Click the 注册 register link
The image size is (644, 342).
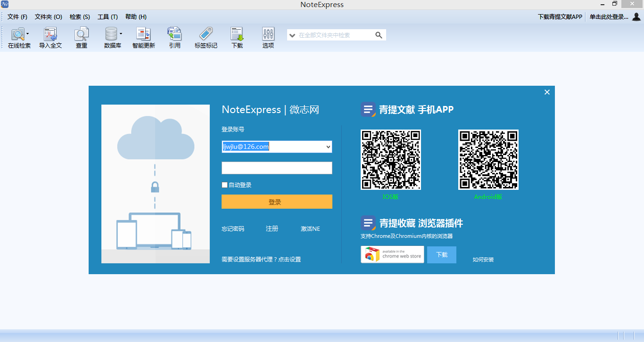tap(272, 229)
